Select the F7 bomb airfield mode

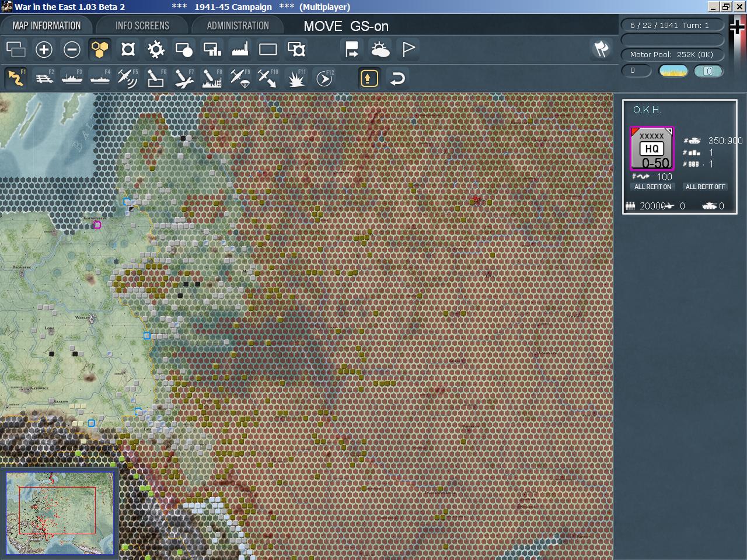coord(184,78)
